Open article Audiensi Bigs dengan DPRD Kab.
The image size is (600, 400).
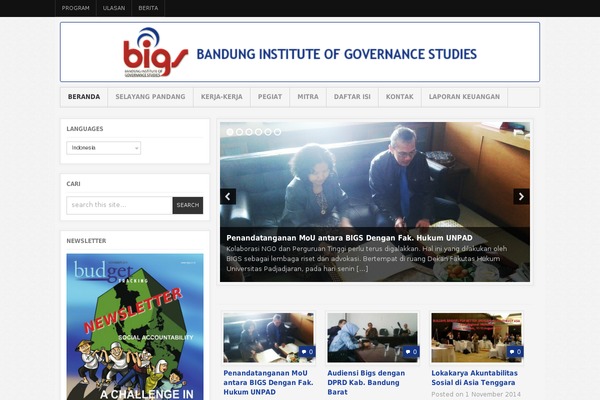366,382
